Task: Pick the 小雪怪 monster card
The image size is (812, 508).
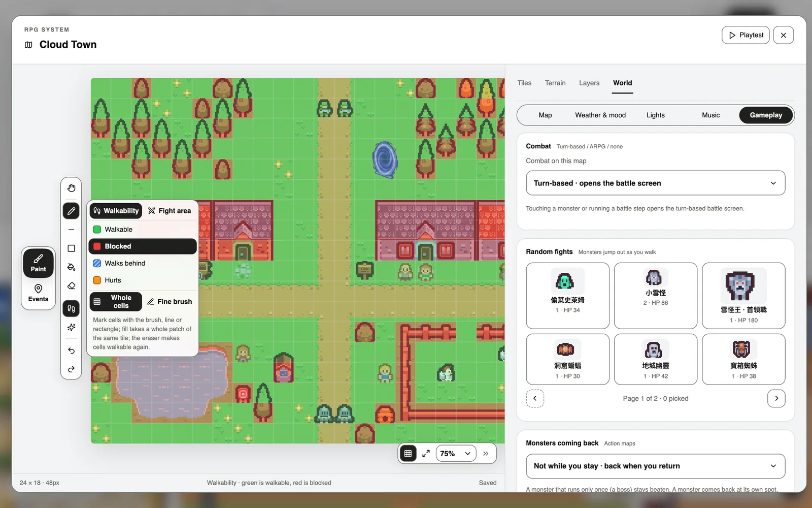Action: [x=655, y=296]
